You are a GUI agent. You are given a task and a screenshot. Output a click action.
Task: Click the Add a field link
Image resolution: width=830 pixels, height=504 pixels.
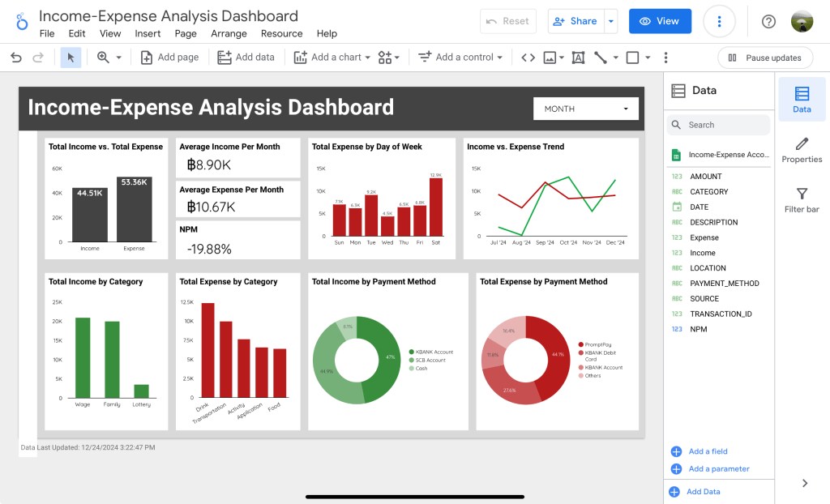(x=708, y=451)
